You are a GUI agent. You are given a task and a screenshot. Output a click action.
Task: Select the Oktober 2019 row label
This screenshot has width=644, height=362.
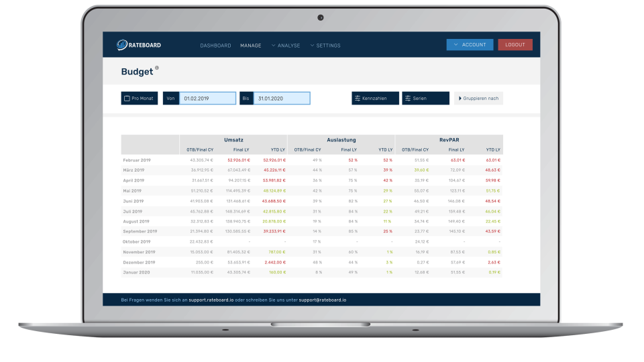click(137, 242)
